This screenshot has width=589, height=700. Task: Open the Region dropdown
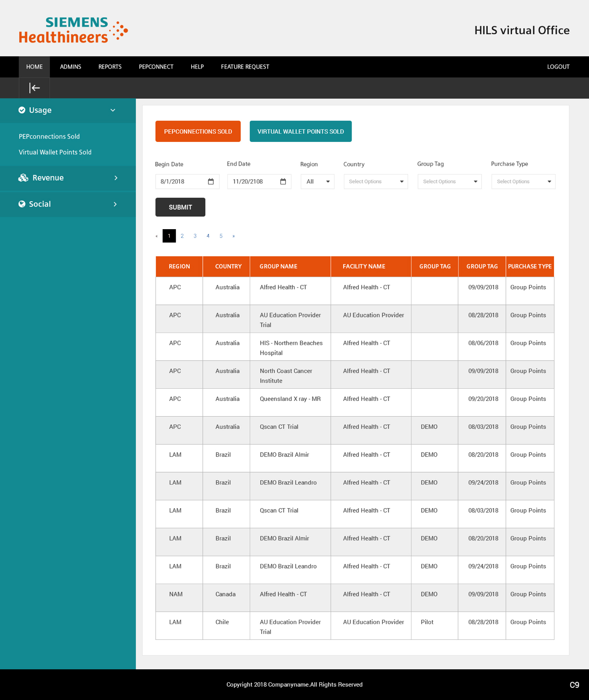[x=318, y=182]
